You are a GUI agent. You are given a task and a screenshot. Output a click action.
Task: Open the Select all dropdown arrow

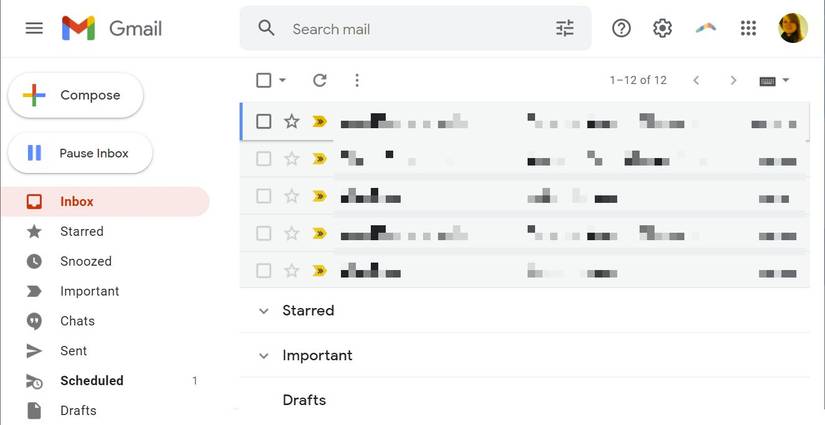[283, 80]
